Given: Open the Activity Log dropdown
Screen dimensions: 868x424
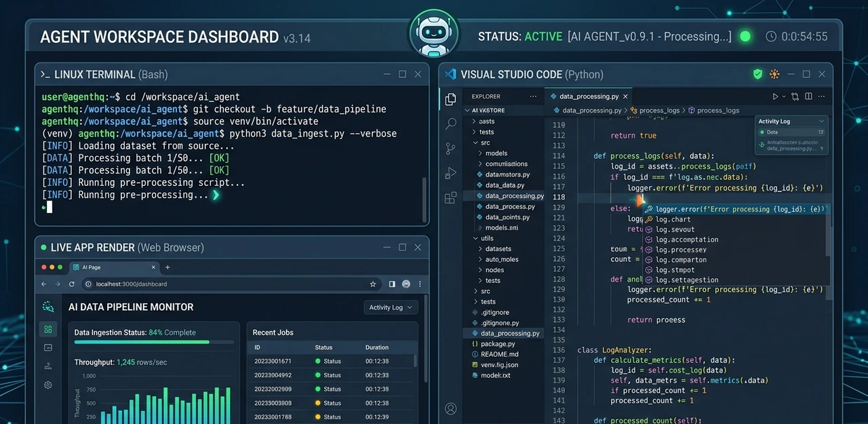Looking at the screenshot, I should coord(391,307).
